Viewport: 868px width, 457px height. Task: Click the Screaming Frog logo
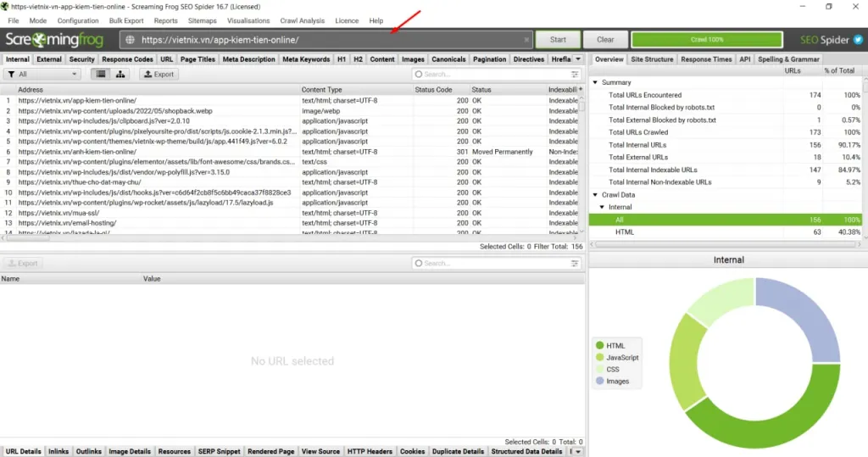pos(54,40)
